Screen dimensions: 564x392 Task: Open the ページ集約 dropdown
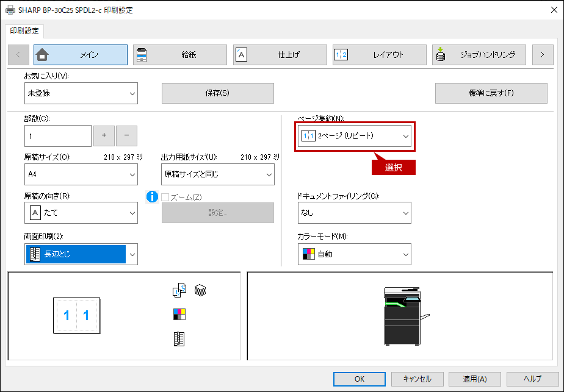tap(354, 136)
